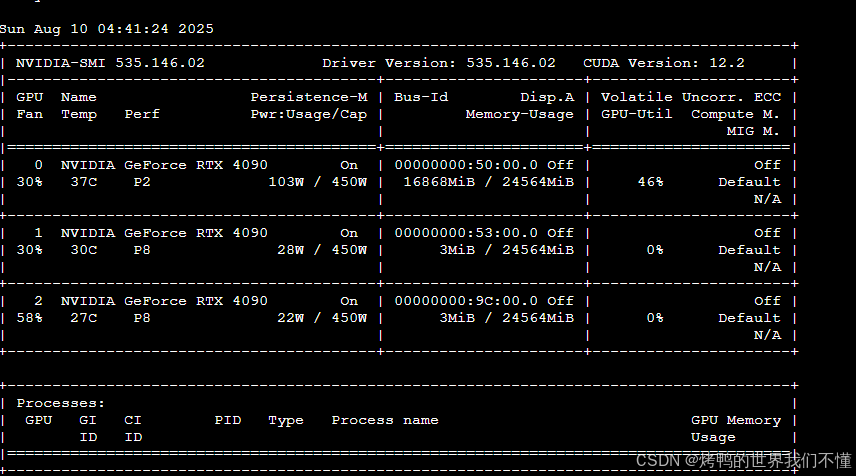Click the temperature value "27C"
The height and width of the screenshot is (476, 856).
[84, 318]
